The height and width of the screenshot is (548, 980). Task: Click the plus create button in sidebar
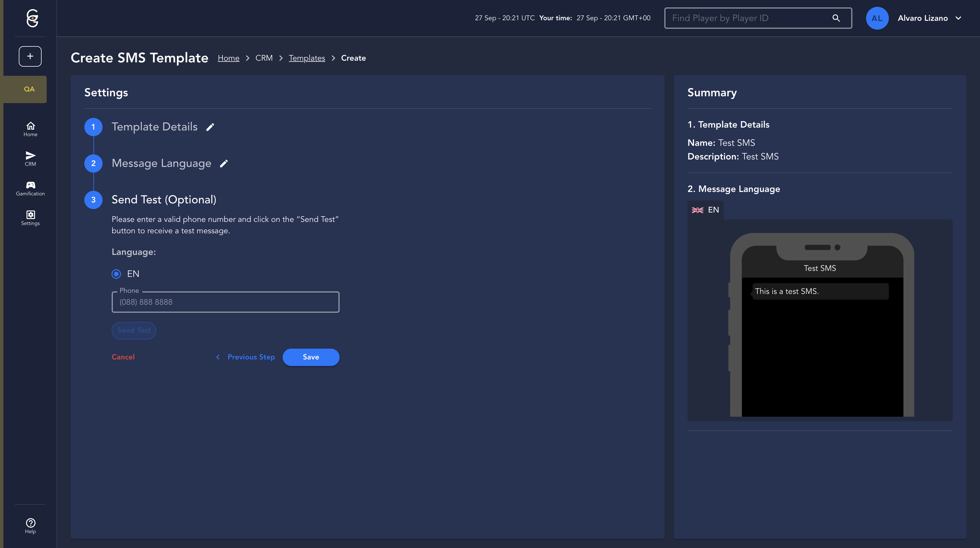point(30,56)
